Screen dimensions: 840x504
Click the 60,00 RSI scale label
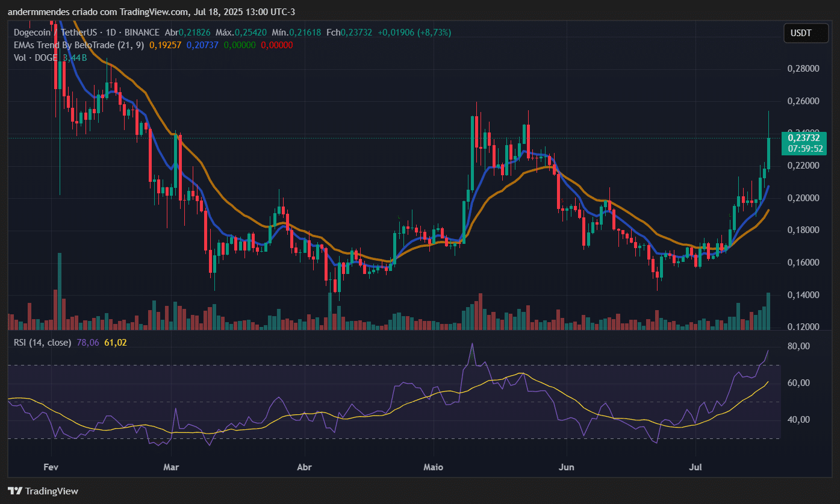click(x=799, y=383)
